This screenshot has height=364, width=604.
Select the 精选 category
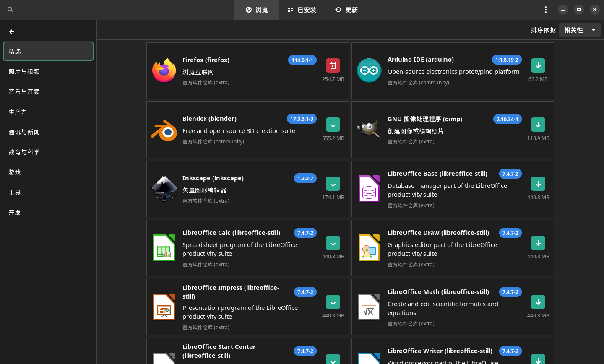point(48,51)
